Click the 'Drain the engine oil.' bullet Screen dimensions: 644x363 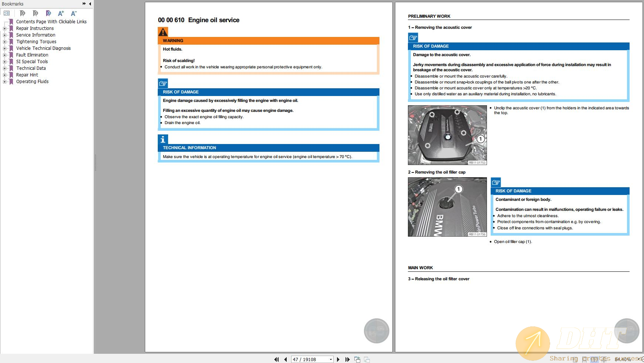(x=183, y=123)
